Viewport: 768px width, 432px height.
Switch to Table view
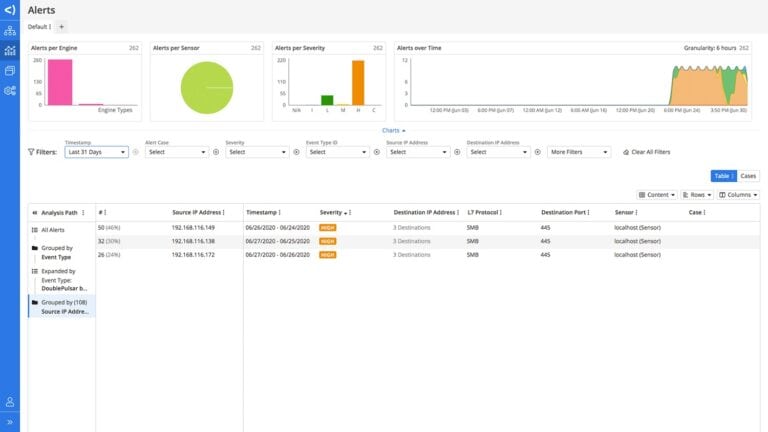723,176
